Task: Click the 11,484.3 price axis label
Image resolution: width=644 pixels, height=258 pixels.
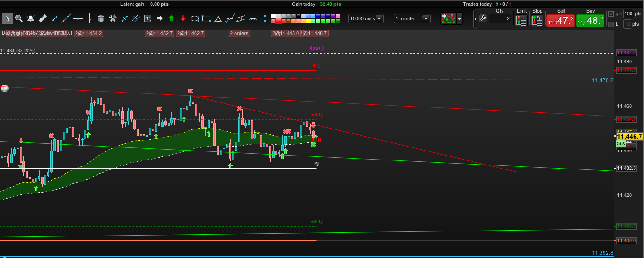Action: [626, 53]
